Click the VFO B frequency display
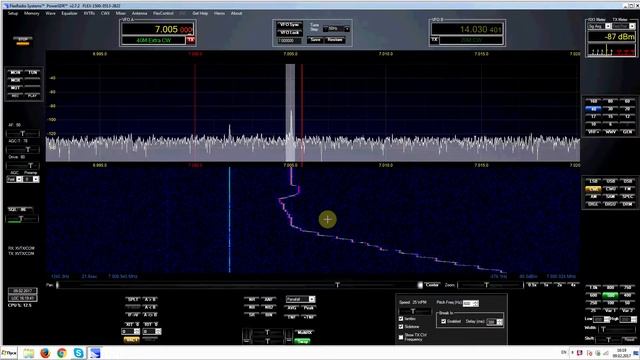This screenshot has height=360, width=640. [467, 29]
